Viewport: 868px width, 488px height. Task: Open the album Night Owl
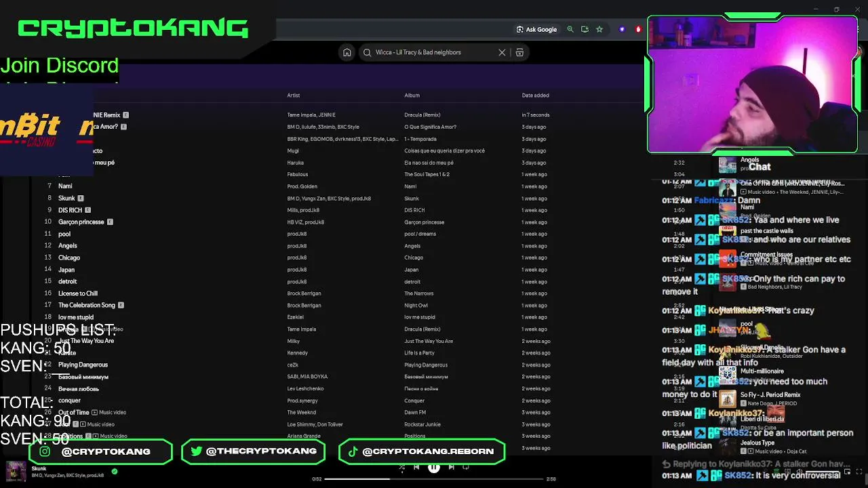pos(416,305)
